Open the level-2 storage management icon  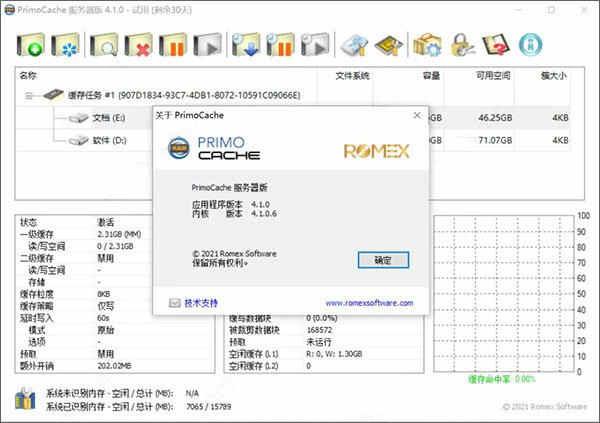pyautogui.click(x=354, y=45)
